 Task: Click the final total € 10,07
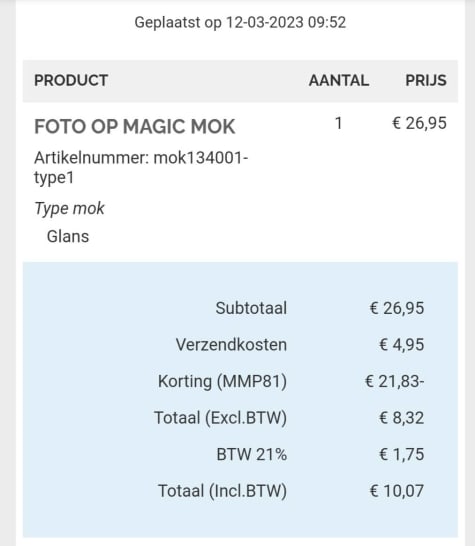tap(397, 491)
